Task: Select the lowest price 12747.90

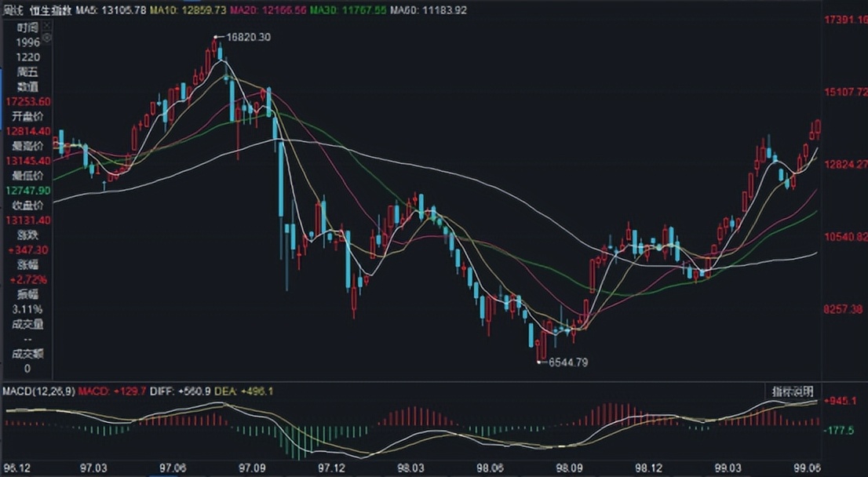Action: pyautogui.click(x=28, y=191)
